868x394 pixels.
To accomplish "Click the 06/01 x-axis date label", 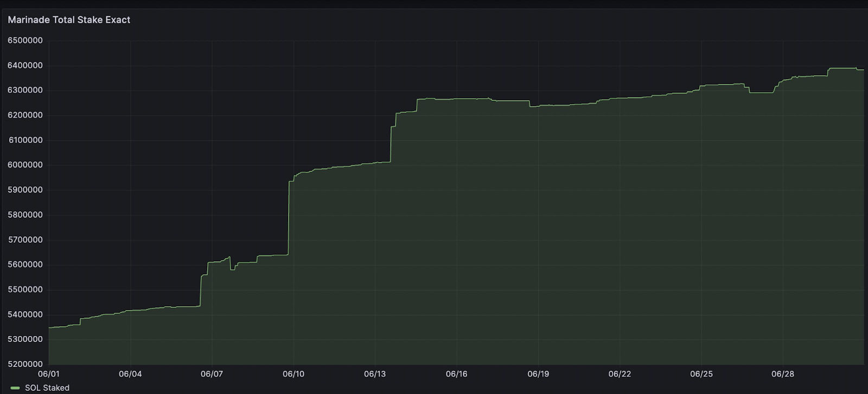I will point(49,374).
